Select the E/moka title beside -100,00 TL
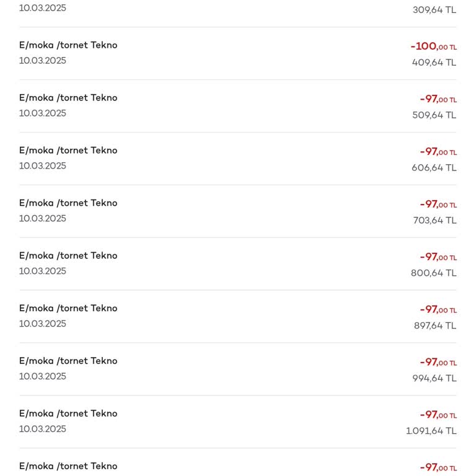Screen dimensions: 476x476 click(68, 45)
